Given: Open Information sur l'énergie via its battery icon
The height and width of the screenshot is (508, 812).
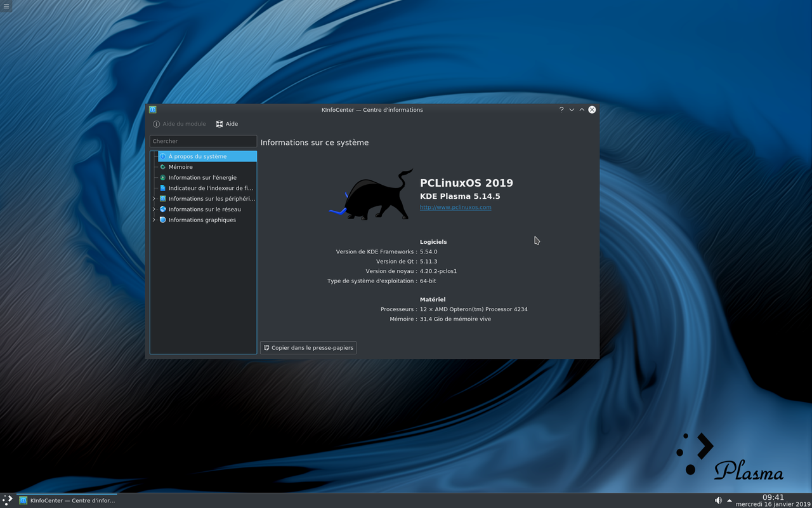Looking at the screenshot, I should tap(162, 177).
